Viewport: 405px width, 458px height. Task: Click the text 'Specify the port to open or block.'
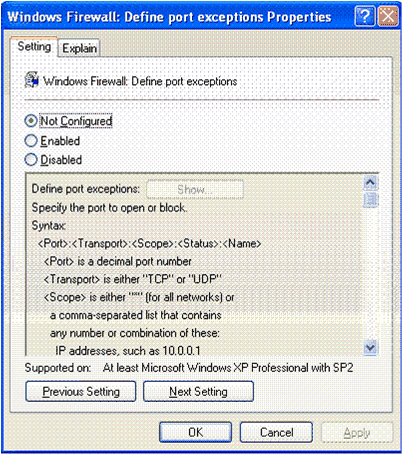[109, 208]
